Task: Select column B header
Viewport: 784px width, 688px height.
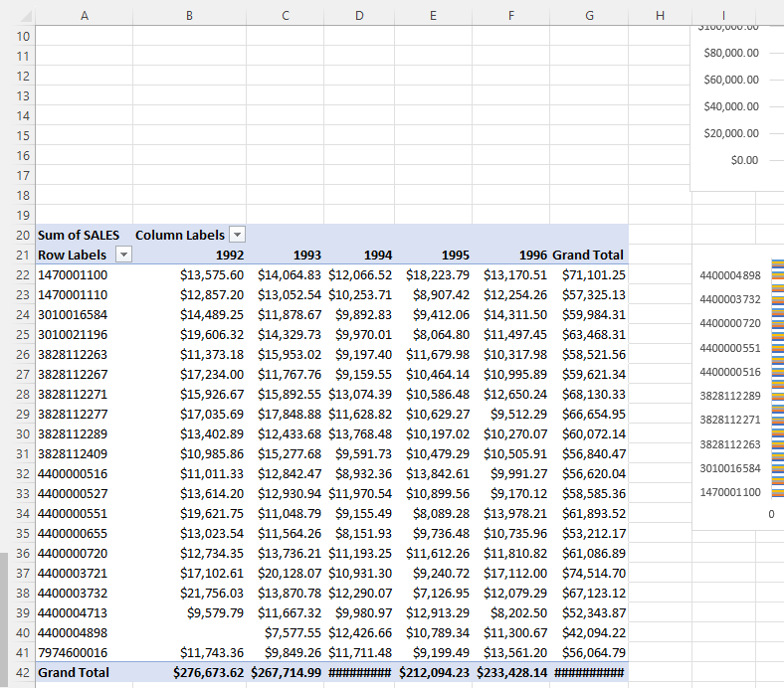Action: (x=189, y=15)
